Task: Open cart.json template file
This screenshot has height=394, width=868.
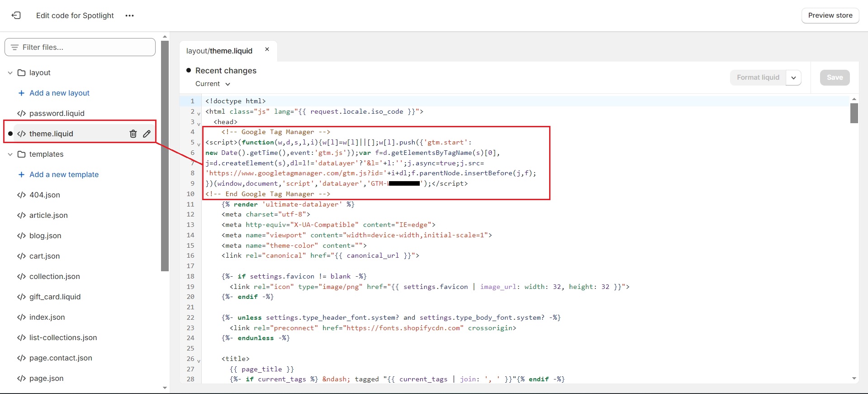Action: (44, 256)
